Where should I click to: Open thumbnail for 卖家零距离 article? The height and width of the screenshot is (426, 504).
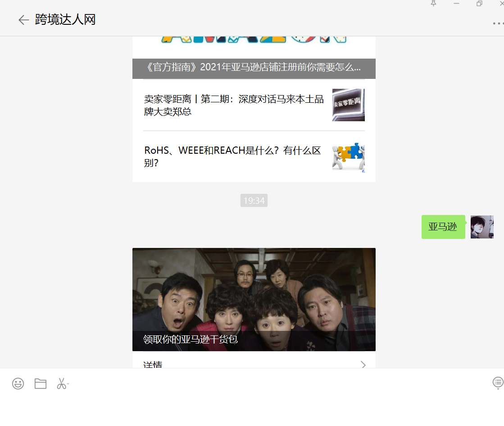click(x=349, y=105)
